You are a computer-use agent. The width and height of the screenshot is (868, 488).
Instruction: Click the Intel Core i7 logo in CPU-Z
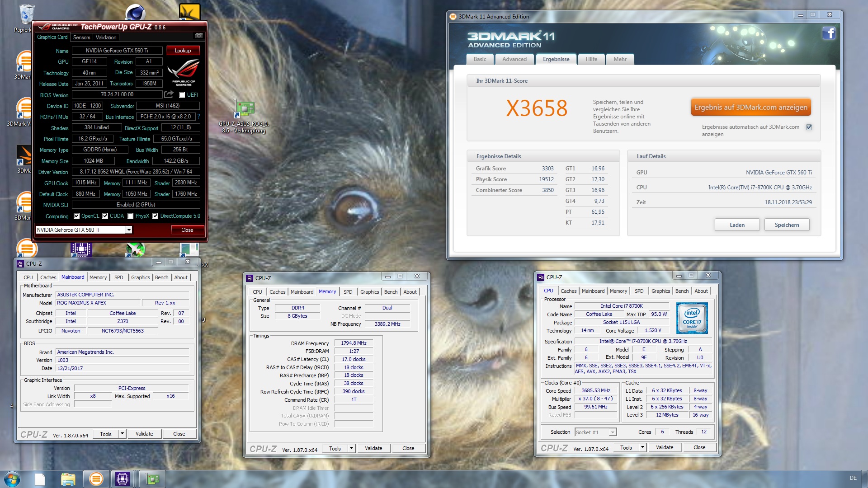coord(692,319)
